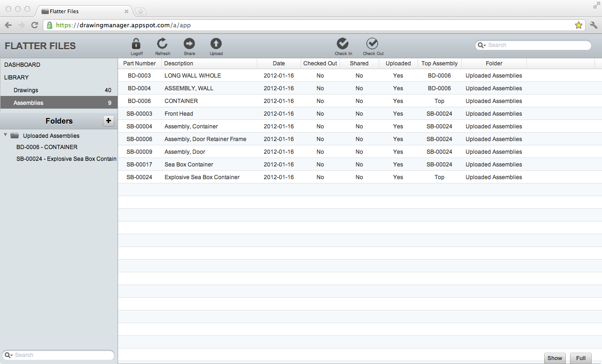
Task: Click the Logoff padlock icon
Action: point(136,44)
